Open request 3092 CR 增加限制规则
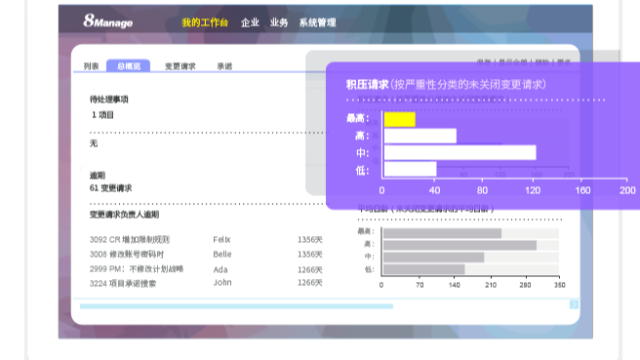Viewport: 640px width, 360px height. pos(129,240)
